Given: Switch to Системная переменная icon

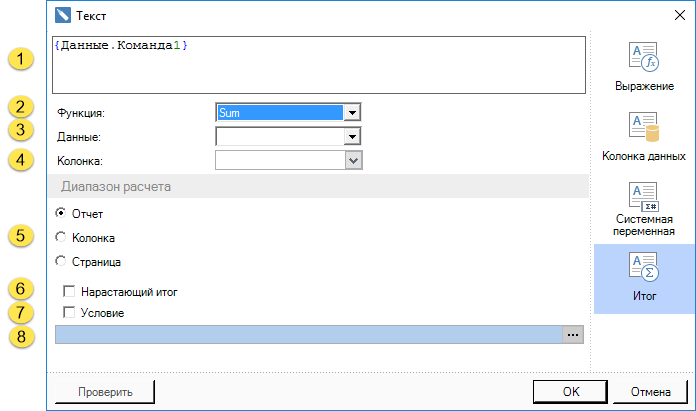Looking at the screenshot, I should pos(643,197).
